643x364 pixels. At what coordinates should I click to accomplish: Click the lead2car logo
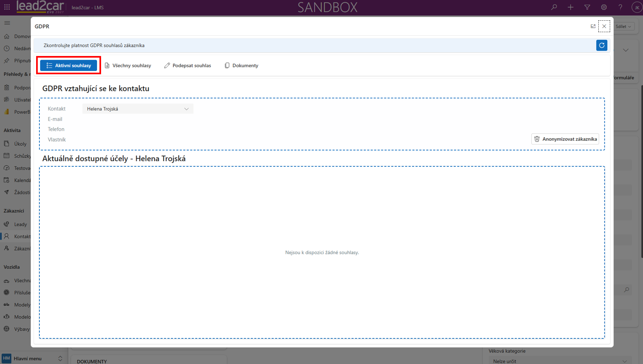coord(40,7)
